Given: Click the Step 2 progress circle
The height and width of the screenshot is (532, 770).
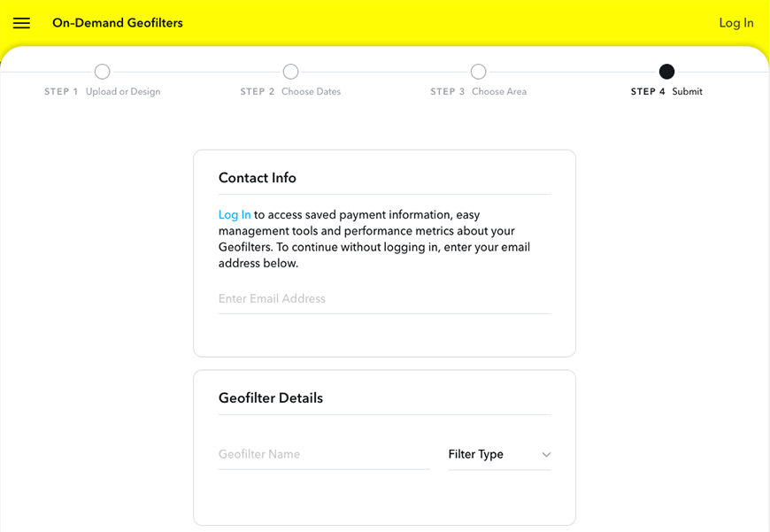Looking at the screenshot, I should [x=290, y=72].
